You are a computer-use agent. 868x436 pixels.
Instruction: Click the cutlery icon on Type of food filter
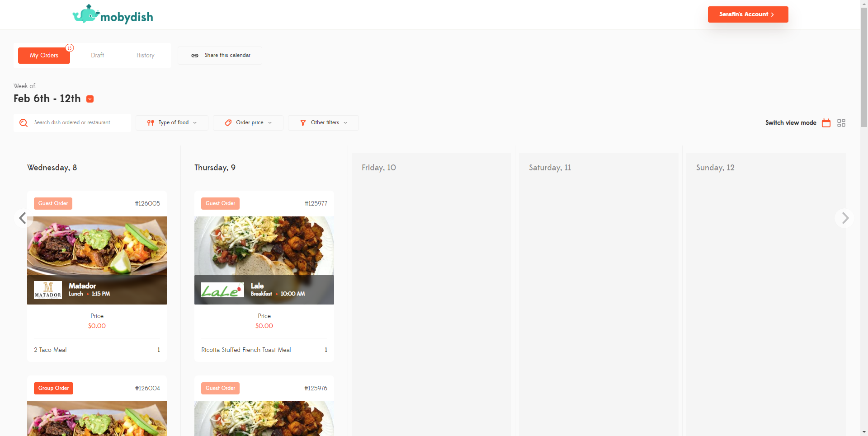click(151, 122)
